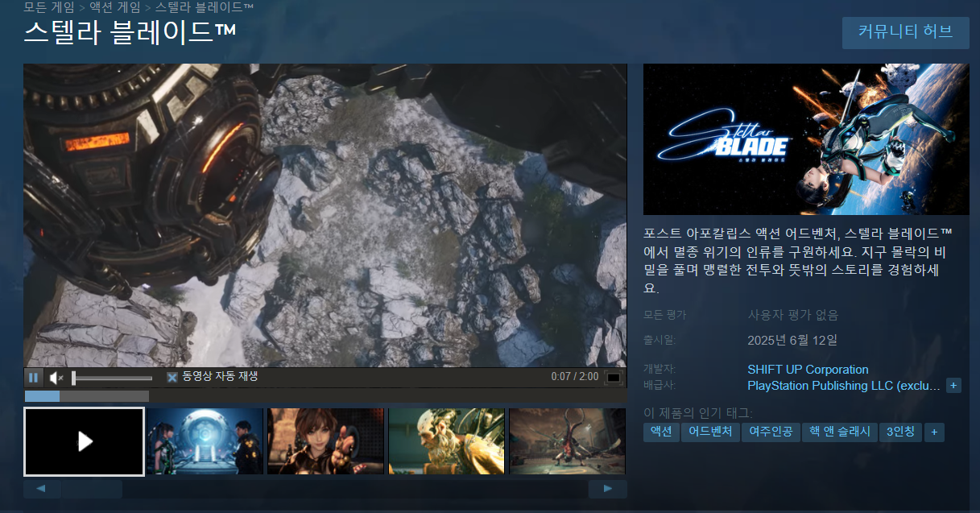Click the media strip horizontal scrollbar handle
980x513 pixels.
click(x=91, y=489)
